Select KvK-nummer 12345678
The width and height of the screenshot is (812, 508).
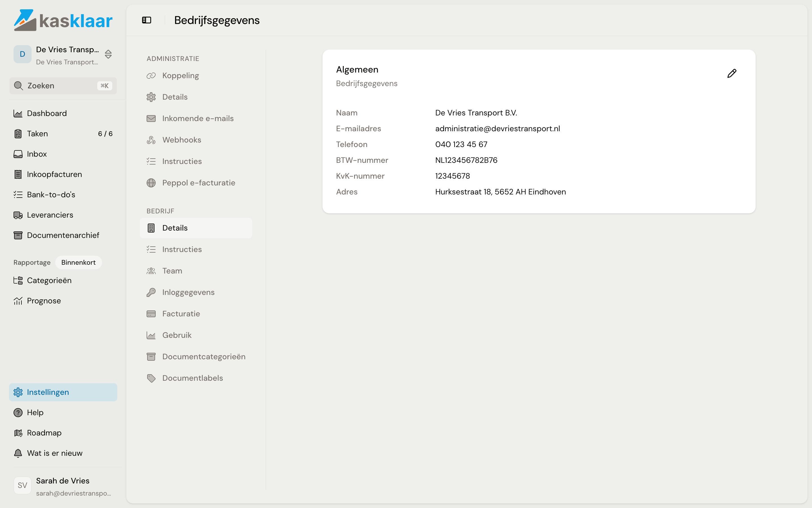click(453, 176)
